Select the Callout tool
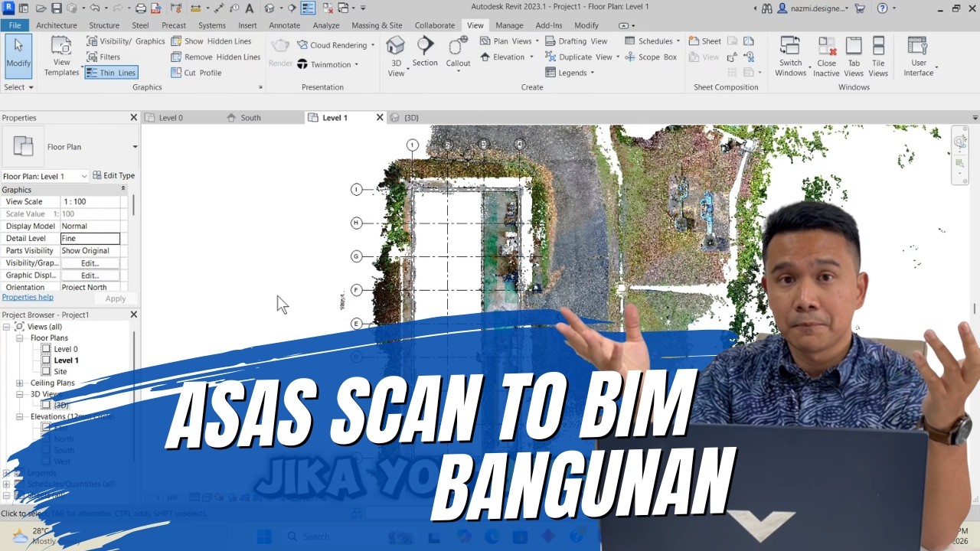Image resolution: width=980 pixels, height=551 pixels. pos(458,54)
